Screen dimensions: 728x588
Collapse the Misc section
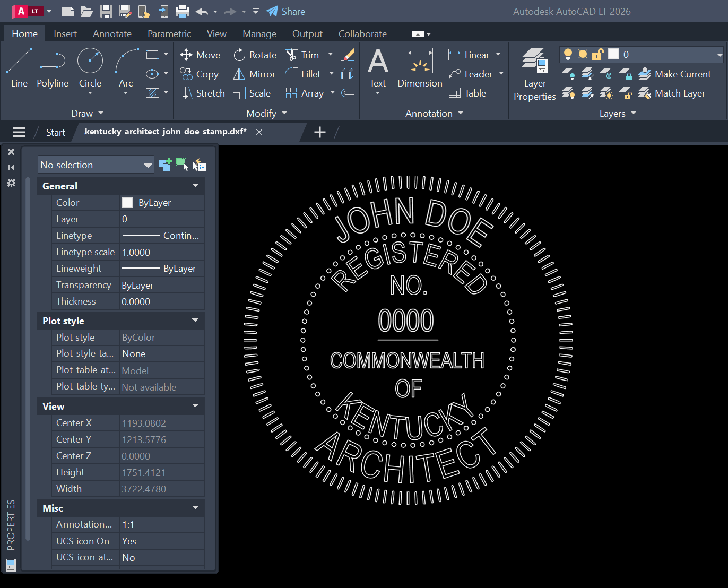coord(195,508)
